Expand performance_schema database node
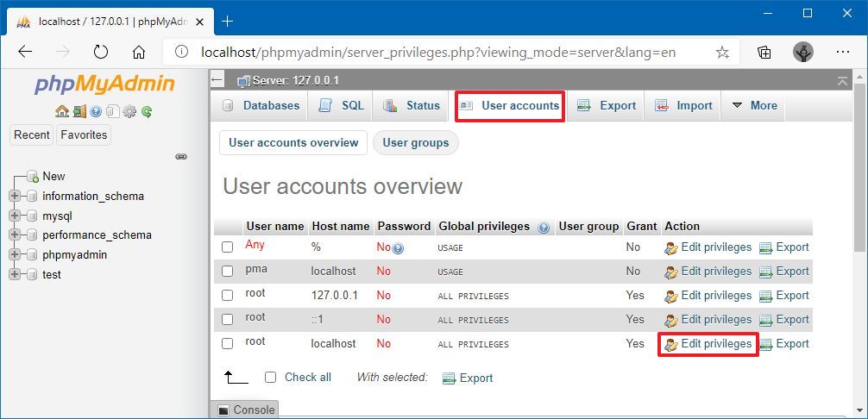This screenshot has width=868, height=419. [x=15, y=235]
